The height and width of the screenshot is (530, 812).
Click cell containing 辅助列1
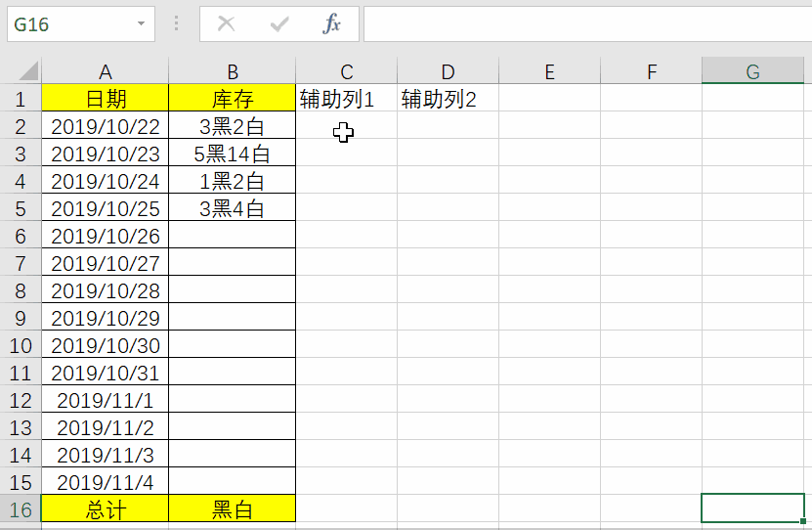[x=347, y=98]
